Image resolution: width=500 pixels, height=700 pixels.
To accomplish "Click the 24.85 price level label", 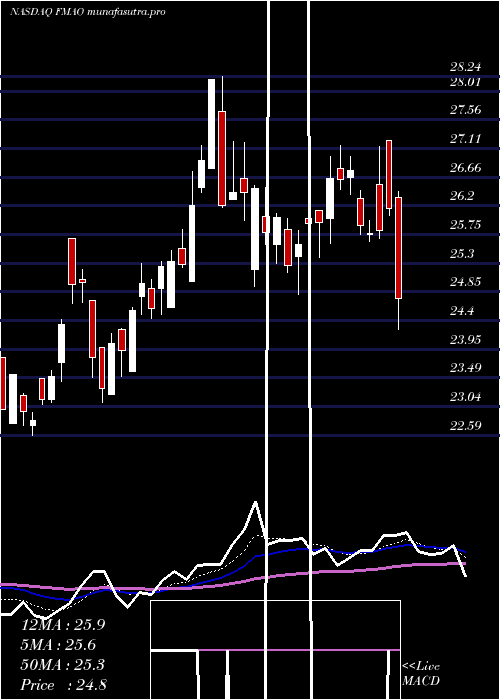I will [466, 282].
